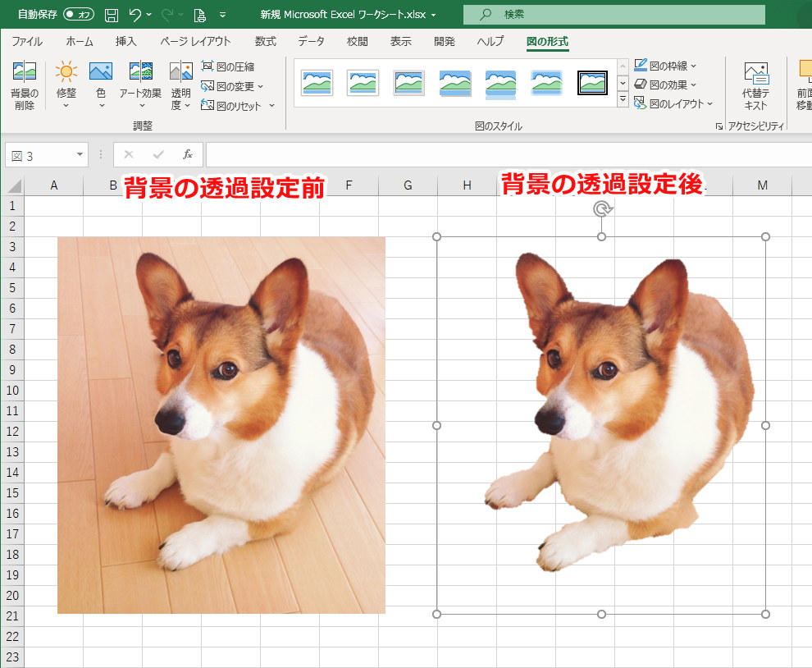Open the 修整 corrections tool

coord(66,85)
